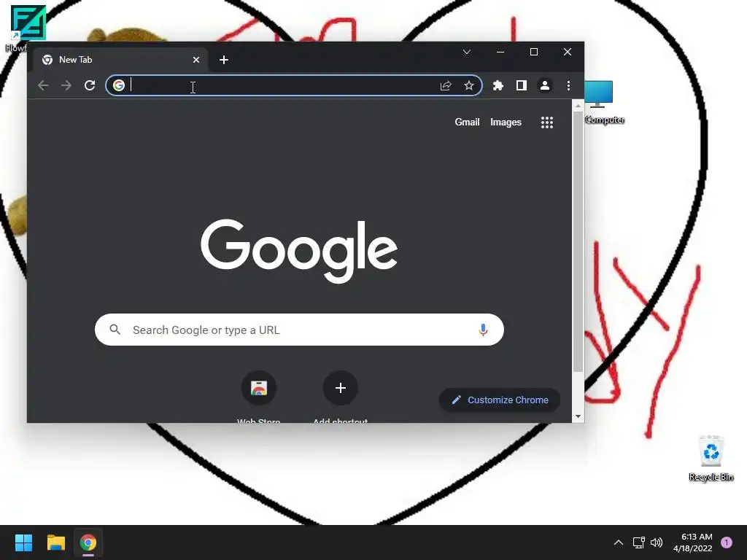Open Chrome's three-dot menu
The height and width of the screenshot is (560, 747).
[x=568, y=85]
